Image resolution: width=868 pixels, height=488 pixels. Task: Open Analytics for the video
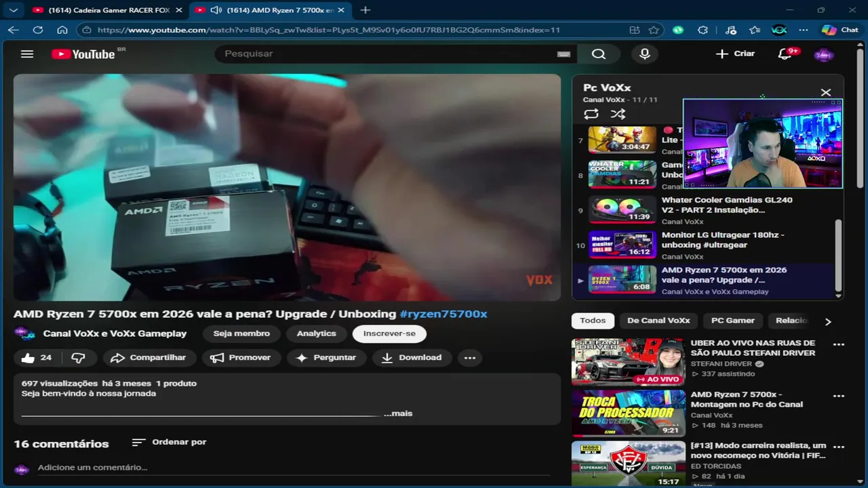click(x=316, y=333)
